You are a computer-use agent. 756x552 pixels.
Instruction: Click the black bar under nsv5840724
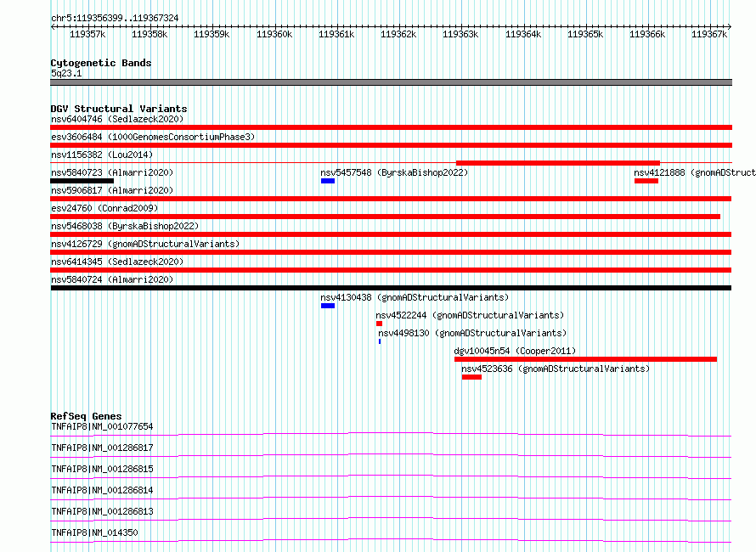[x=391, y=288]
